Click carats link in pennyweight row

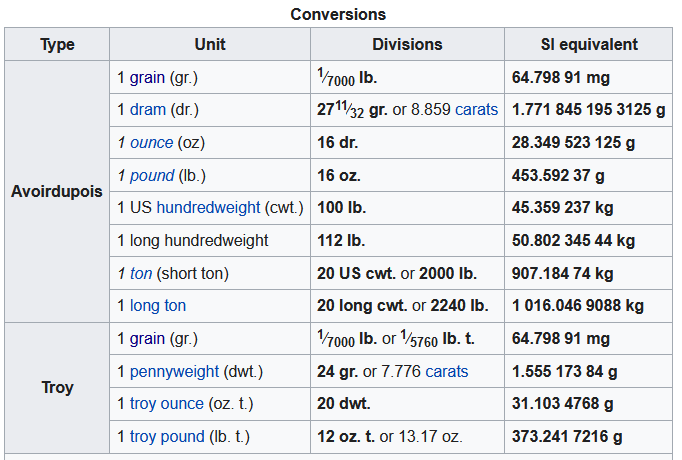[447, 372]
